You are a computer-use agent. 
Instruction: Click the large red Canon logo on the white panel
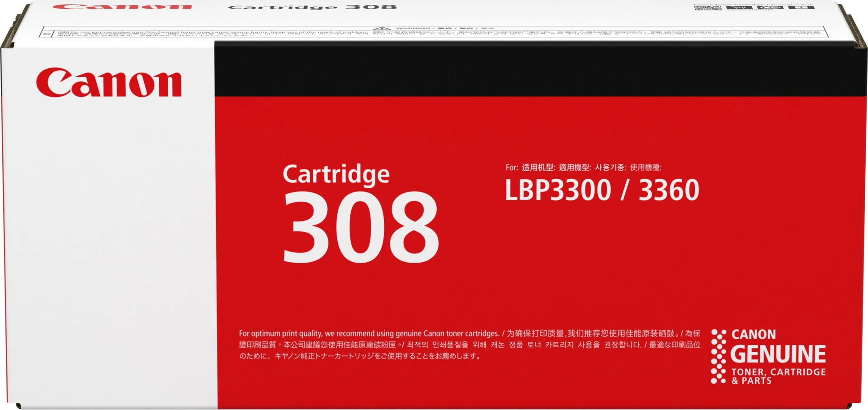point(109,83)
